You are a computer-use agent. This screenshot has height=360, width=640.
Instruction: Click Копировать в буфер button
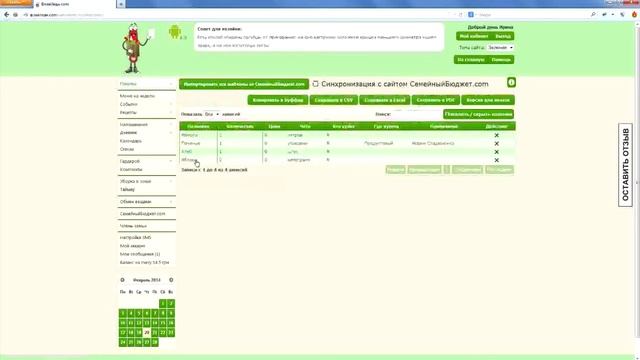pyautogui.click(x=278, y=100)
